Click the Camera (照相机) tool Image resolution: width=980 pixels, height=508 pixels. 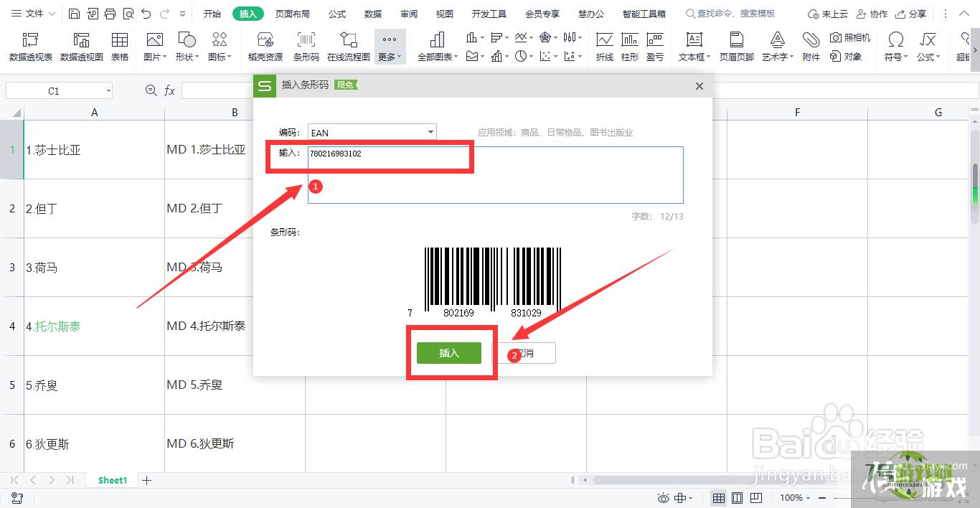click(850, 37)
